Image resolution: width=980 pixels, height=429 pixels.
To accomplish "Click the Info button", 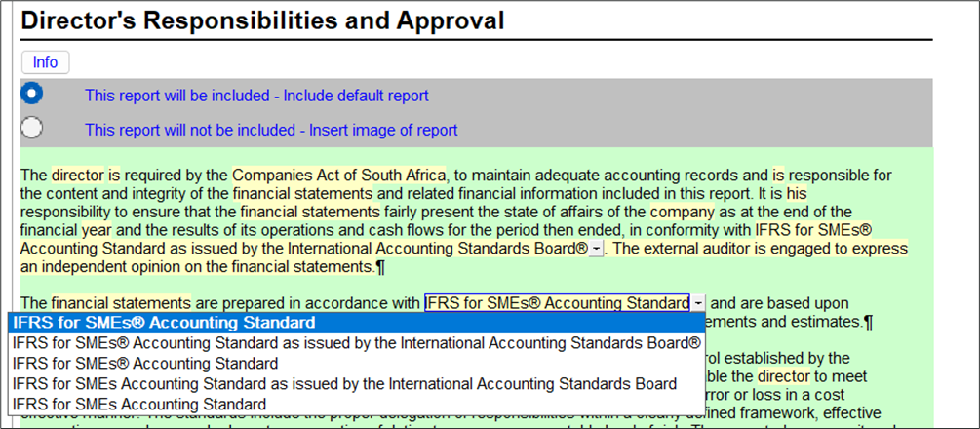I will 45,62.
